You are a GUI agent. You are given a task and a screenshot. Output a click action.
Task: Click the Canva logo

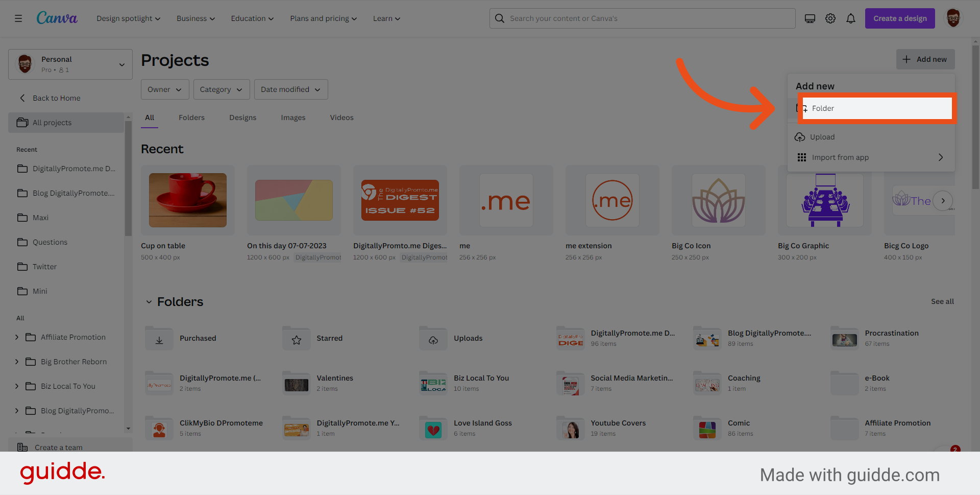pyautogui.click(x=57, y=18)
